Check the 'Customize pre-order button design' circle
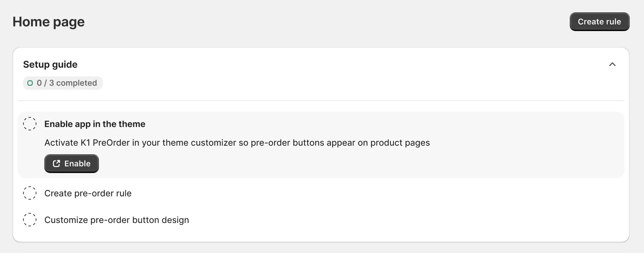The height and width of the screenshot is (253, 644). coord(30,219)
